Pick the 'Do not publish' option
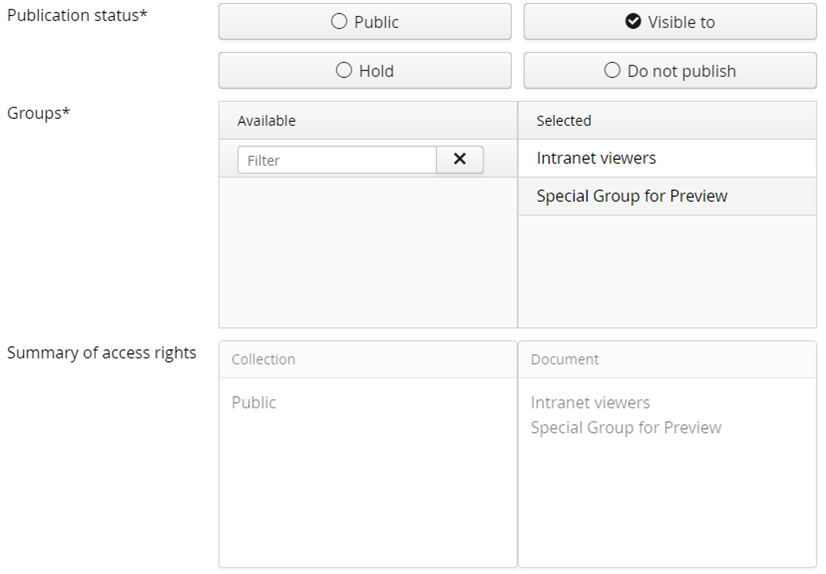The width and height of the screenshot is (826, 574). click(670, 71)
